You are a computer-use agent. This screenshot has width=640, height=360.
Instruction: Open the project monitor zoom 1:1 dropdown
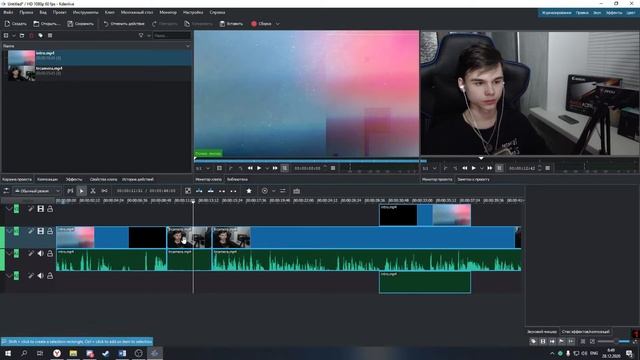pyautogui.click(x=430, y=168)
